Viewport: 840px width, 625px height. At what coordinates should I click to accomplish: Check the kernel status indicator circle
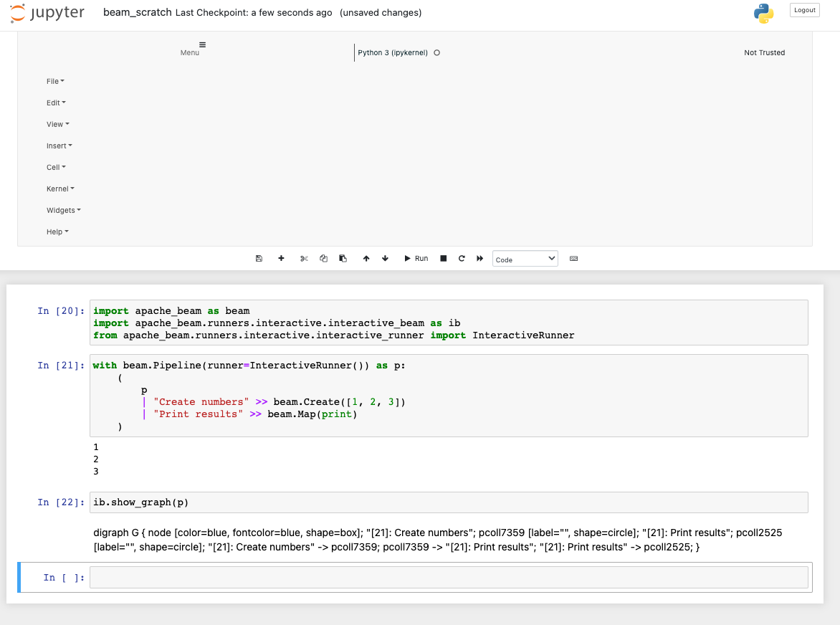436,52
